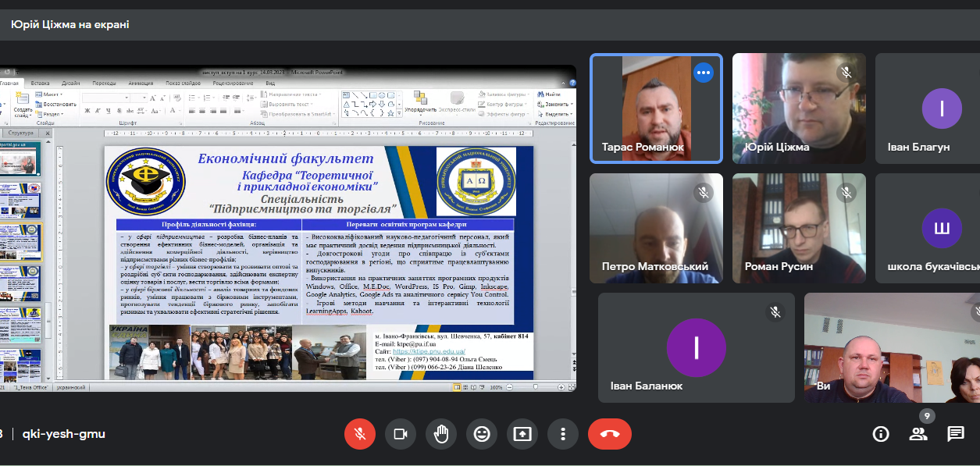The height and width of the screenshot is (466, 980).
Task: Open the meeting details info icon
Action: [x=881, y=434]
